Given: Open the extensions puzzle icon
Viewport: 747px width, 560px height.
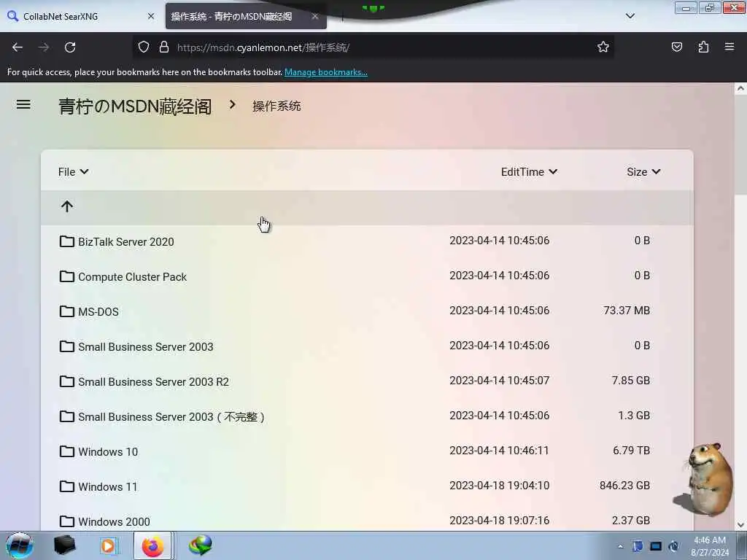Looking at the screenshot, I should pyautogui.click(x=703, y=47).
